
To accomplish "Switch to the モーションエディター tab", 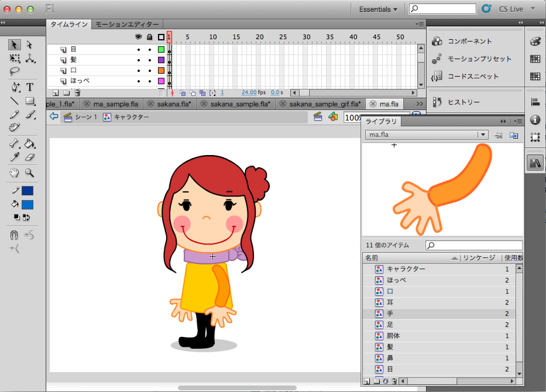I will [127, 24].
